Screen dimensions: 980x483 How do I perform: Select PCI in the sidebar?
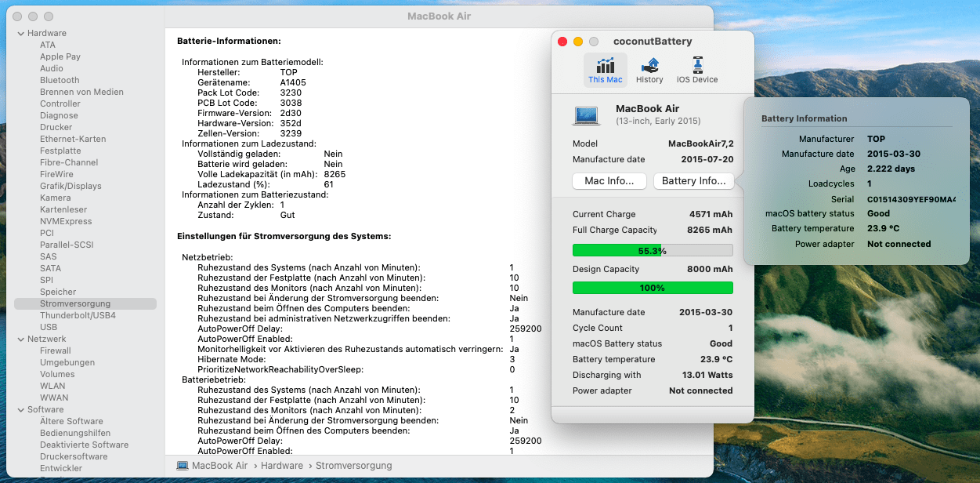[47, 233]
